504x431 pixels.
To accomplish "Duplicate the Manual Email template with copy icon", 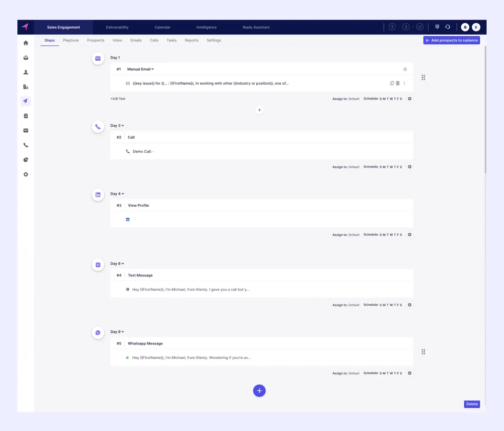I will [392, 83].
